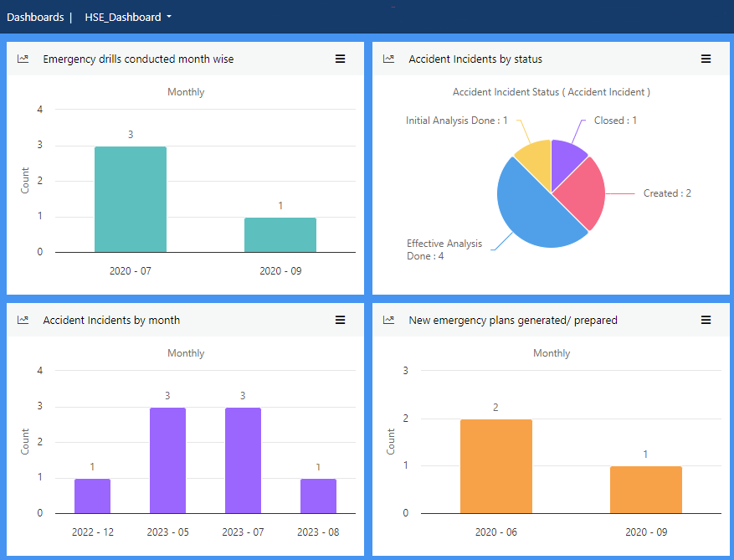The width and height of the screenshot is (734, 560).
Task: Go to Dashboards in the top bar
Action: (35, 17)
